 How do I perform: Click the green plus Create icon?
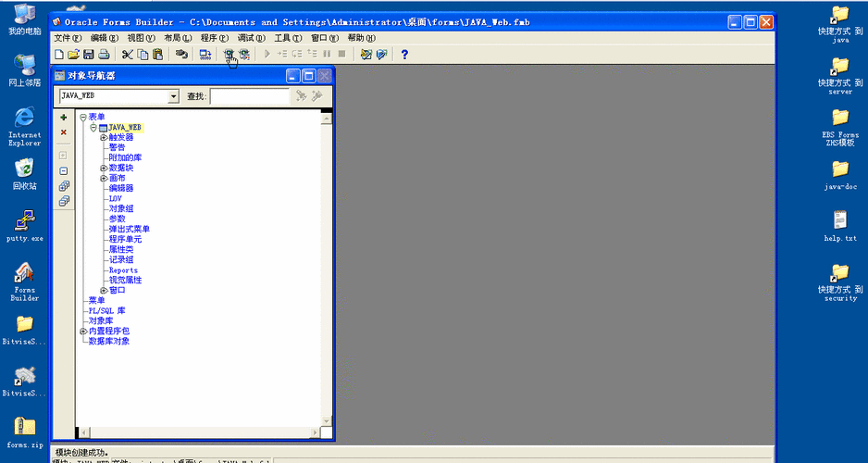click(63, 118)
